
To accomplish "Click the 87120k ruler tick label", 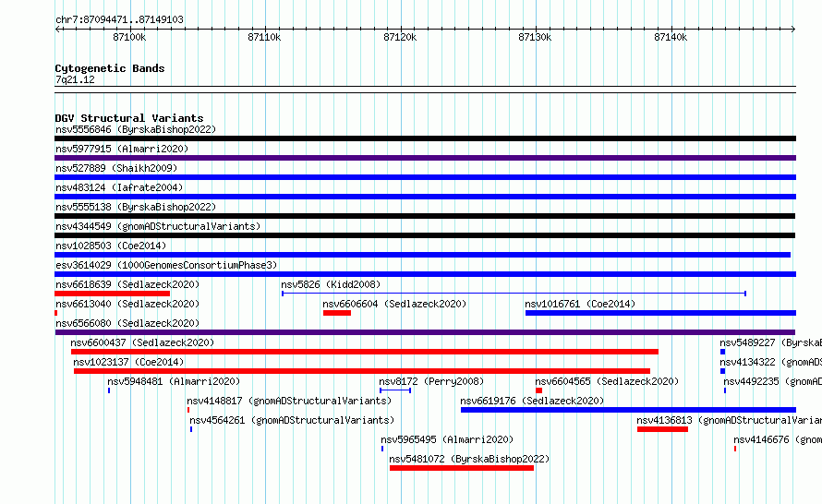I will pyautogui.click(x=400, y=37).
